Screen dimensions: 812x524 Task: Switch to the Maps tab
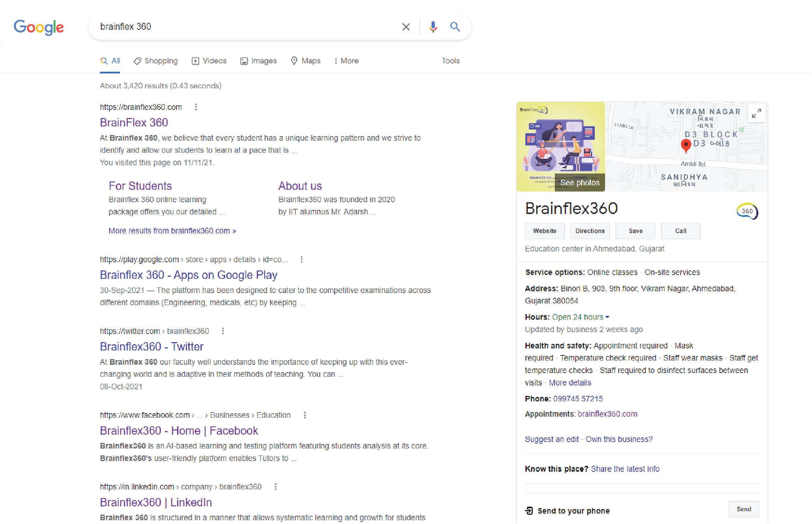point(306,61)
